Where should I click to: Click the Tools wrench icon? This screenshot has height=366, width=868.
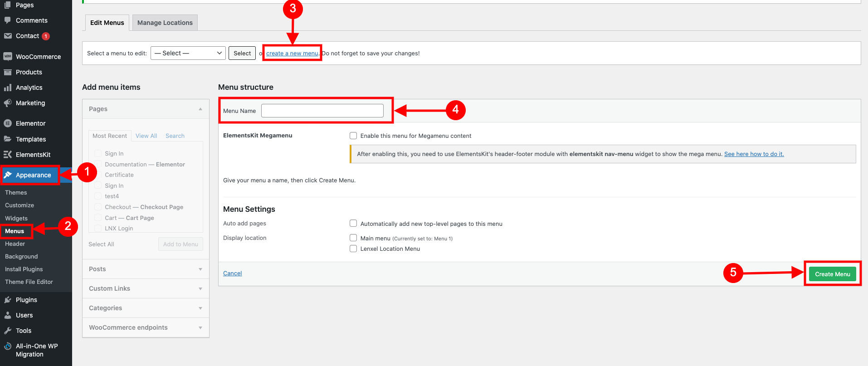(8, 331)
